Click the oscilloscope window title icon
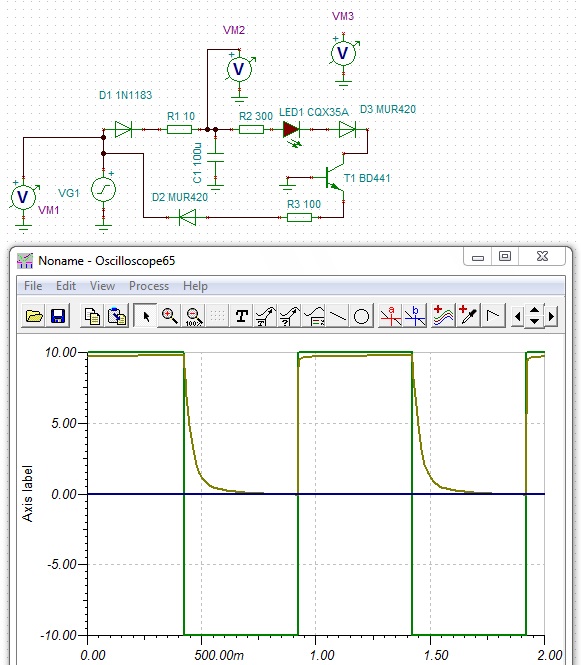Image resolution: width=581 pixels, height=665 pixels. (x=25, y=261)
